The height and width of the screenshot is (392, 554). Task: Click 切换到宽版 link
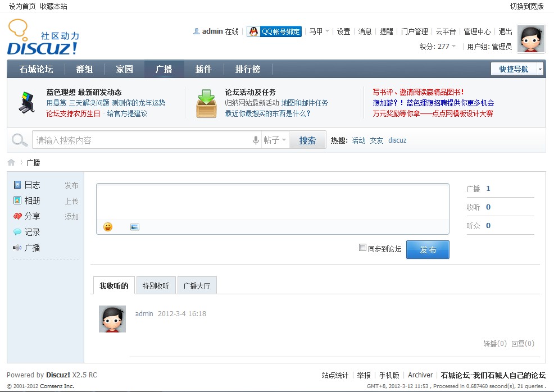point(527,6)
